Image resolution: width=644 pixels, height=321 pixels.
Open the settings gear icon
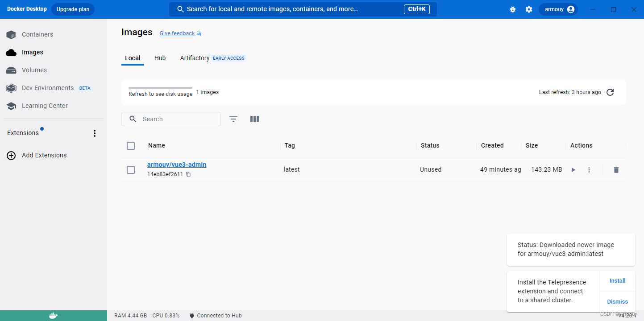coord(529,9)
